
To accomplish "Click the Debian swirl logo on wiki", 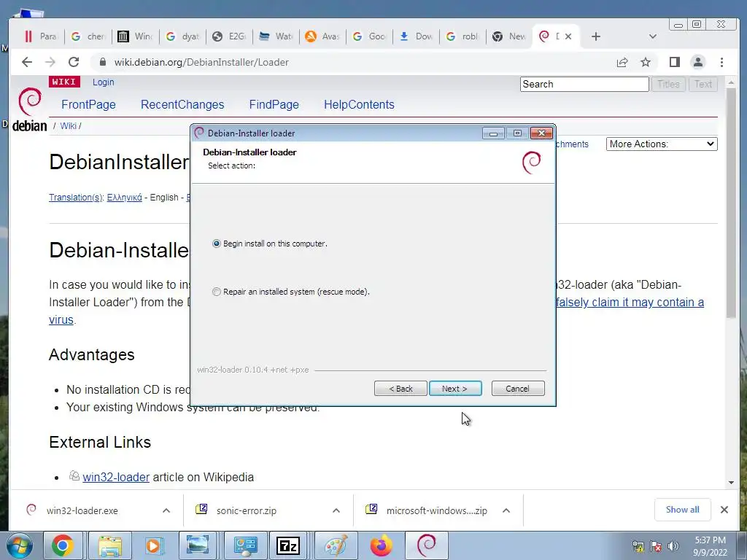I will 29,109.
